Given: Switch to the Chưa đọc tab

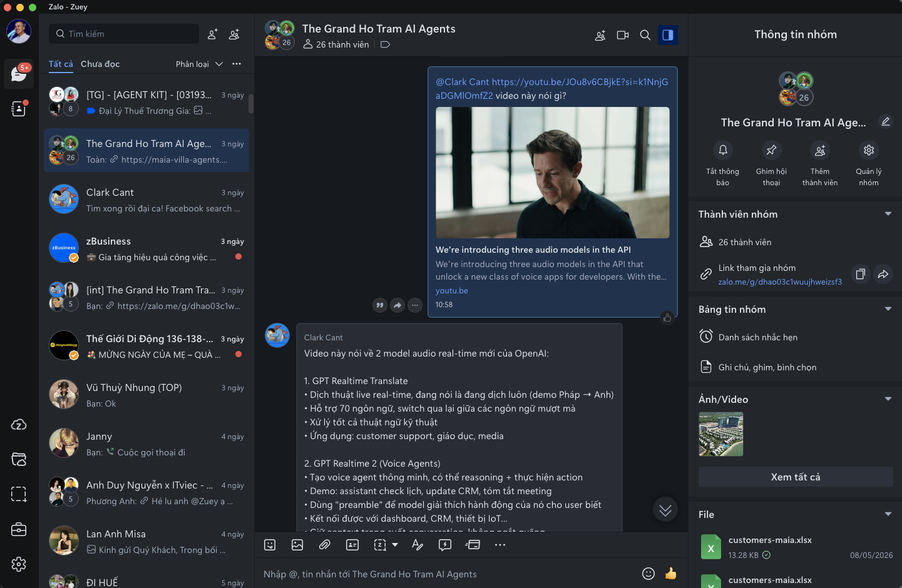Looking at the screenshot, I should tap(100, 64).
